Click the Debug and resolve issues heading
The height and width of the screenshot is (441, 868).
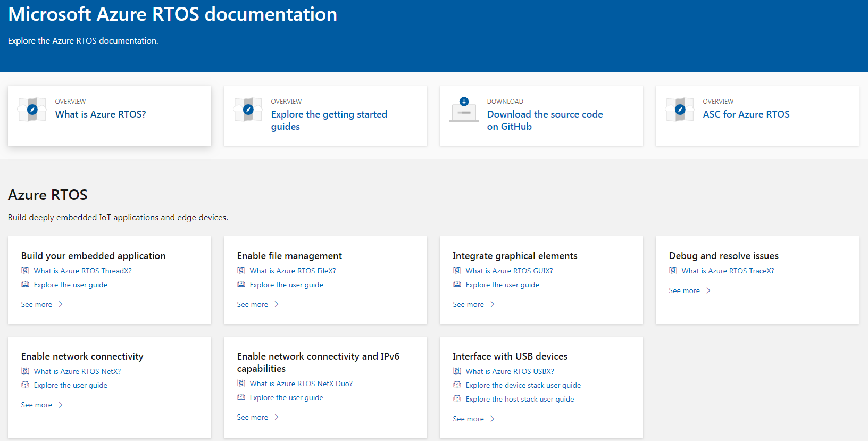point(724,256)
